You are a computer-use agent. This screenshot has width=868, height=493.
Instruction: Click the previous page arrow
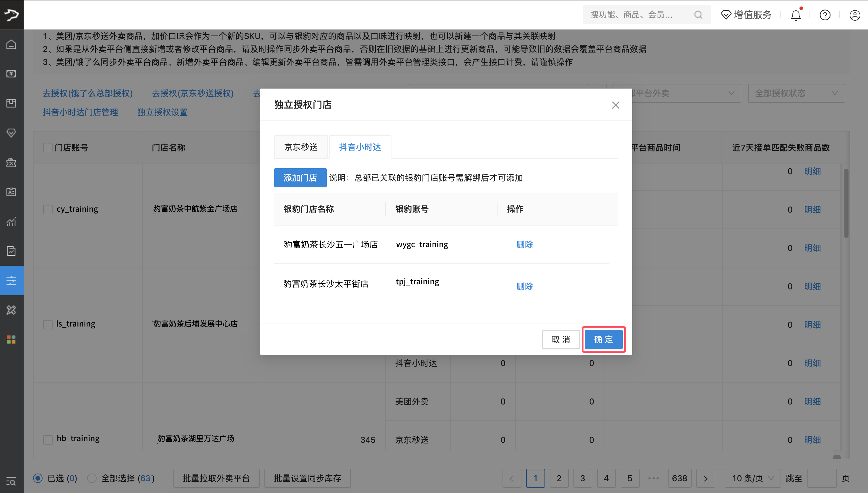512,478
